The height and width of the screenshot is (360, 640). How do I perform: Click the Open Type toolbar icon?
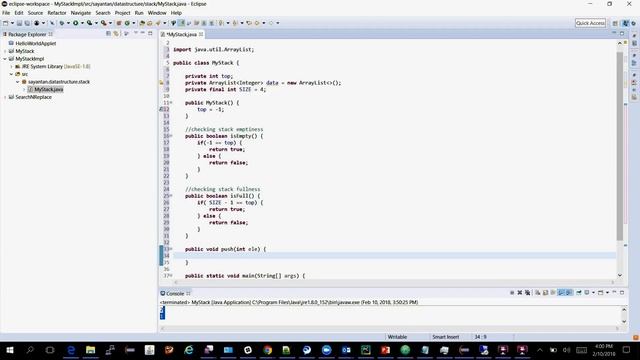pyautogui.click(x=142, y=23)
